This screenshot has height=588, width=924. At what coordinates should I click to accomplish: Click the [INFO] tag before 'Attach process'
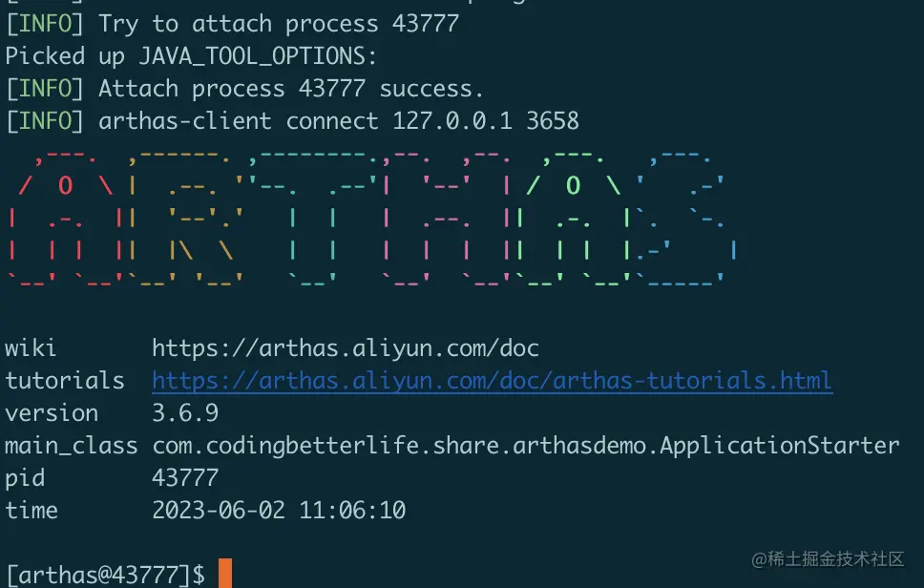[x=45, y=89]
